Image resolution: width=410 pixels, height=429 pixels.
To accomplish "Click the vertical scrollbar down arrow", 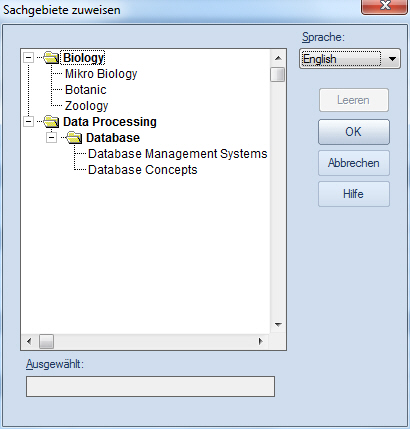I will tap(278, 325).
